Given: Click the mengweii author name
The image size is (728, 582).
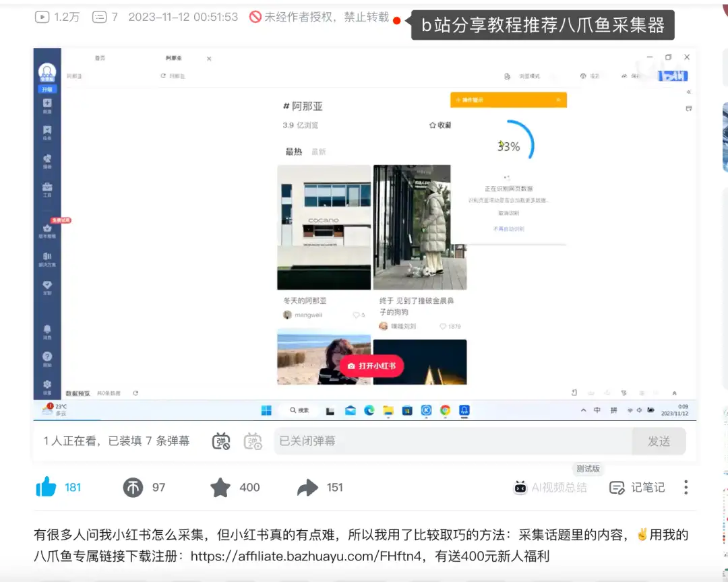Looking at the screenshot, I should pos(308,315).
